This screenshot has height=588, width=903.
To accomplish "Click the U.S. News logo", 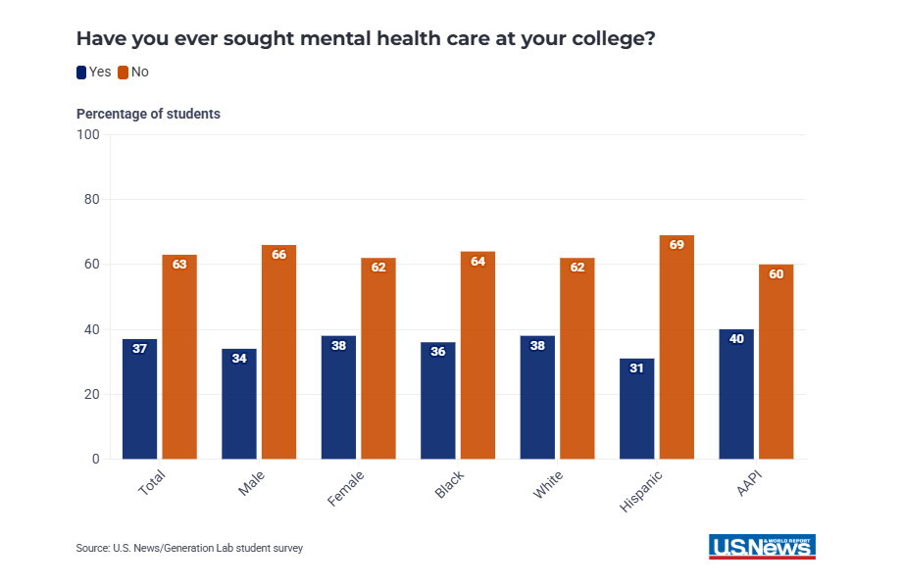I will 762,547.
